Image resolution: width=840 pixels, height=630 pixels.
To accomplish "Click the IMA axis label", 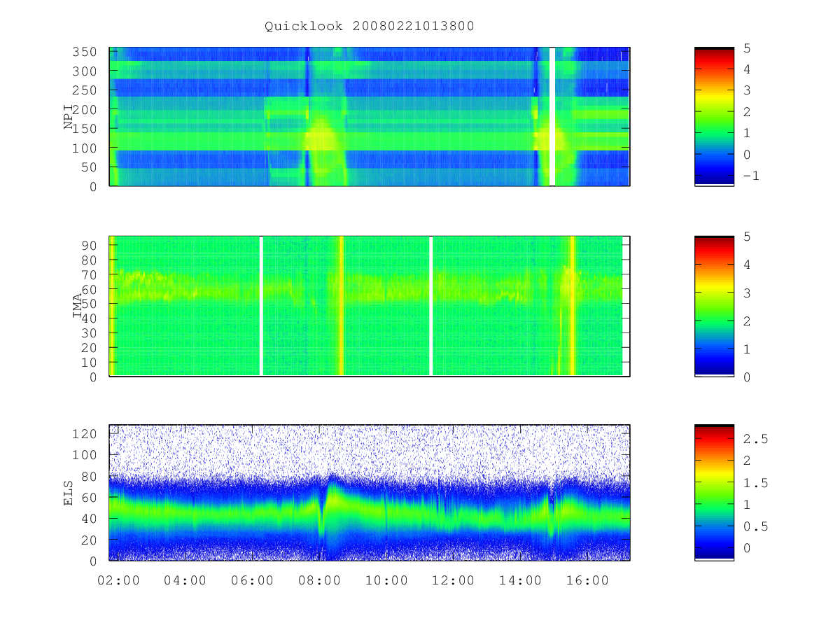I will click(x=78, y=306).
